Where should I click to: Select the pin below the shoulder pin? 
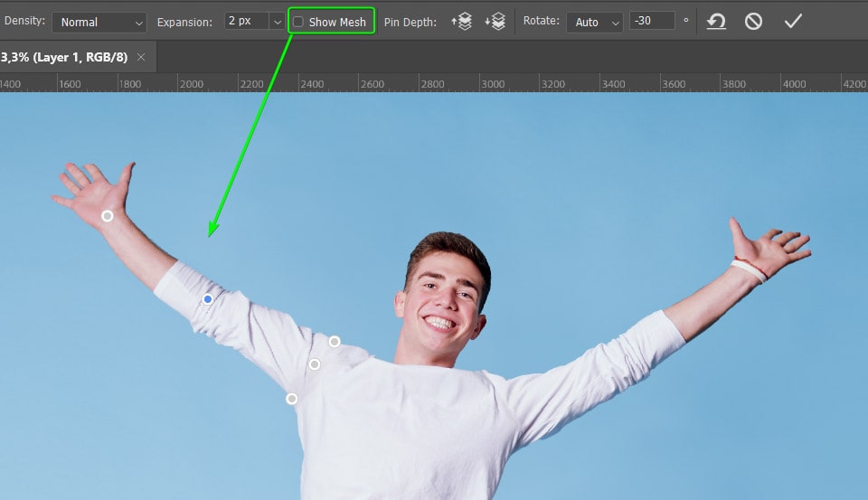coord(315,364)
